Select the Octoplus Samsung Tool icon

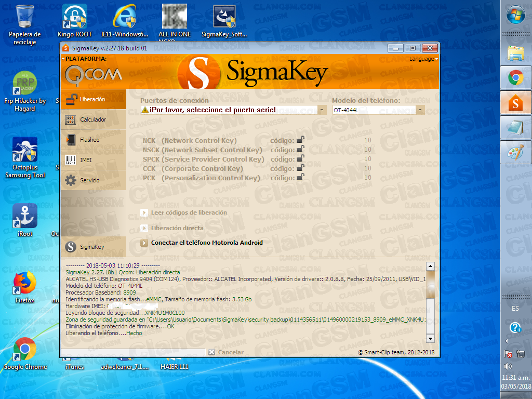click(x=25, y=158)
